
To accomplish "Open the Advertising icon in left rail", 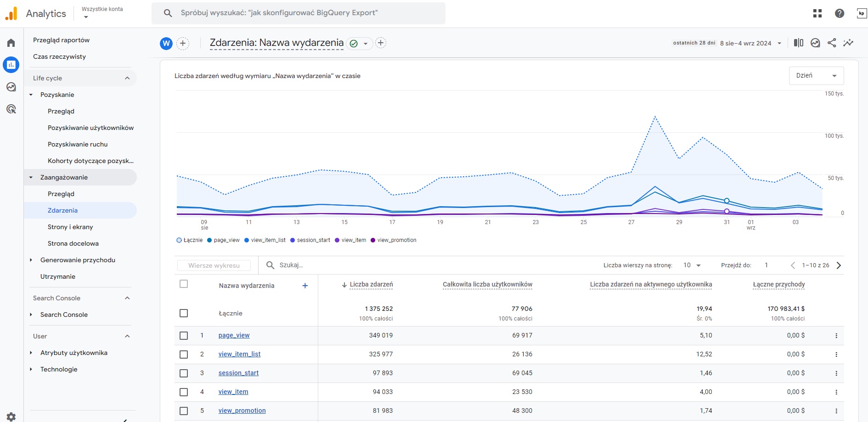I will click(11, 109).
